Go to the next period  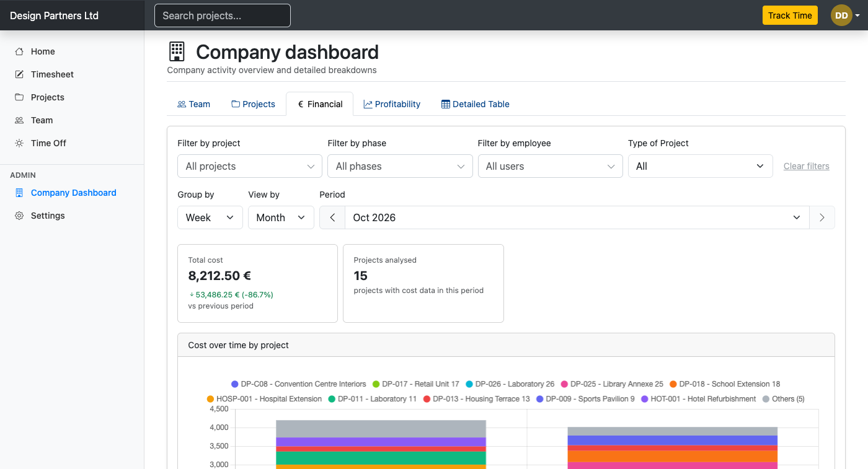(822, 217)
